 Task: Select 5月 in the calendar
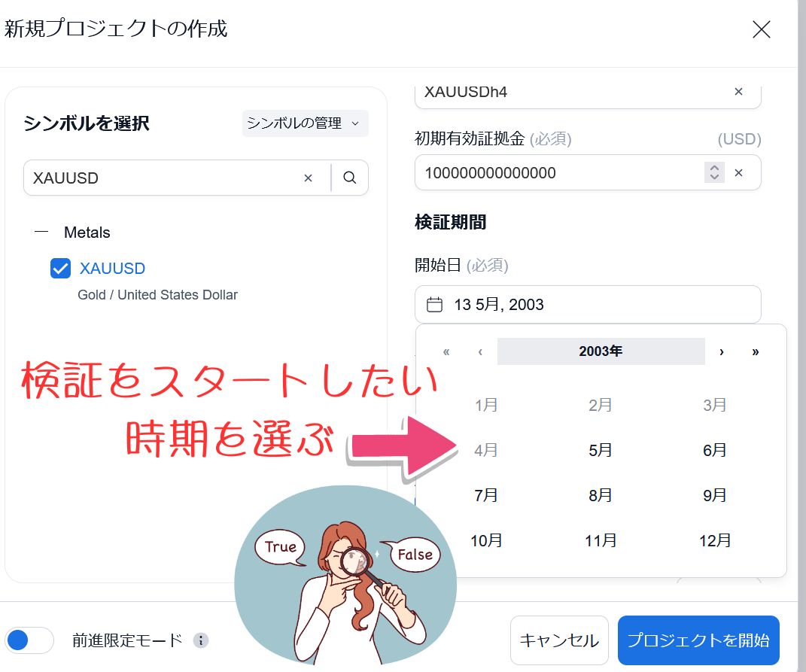pyautogui.click(x=601, y=450)
